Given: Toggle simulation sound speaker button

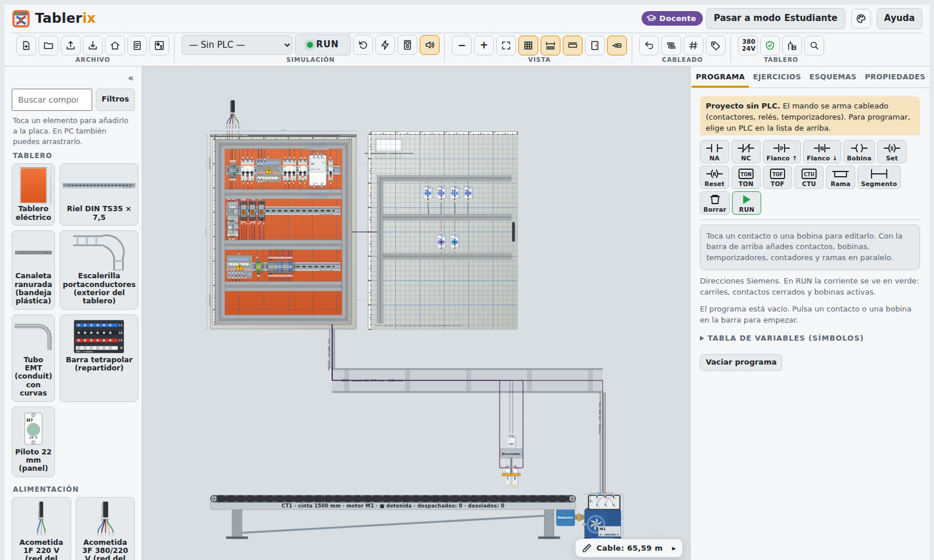Looking at the screenshot, I should (x=430, y=45).
